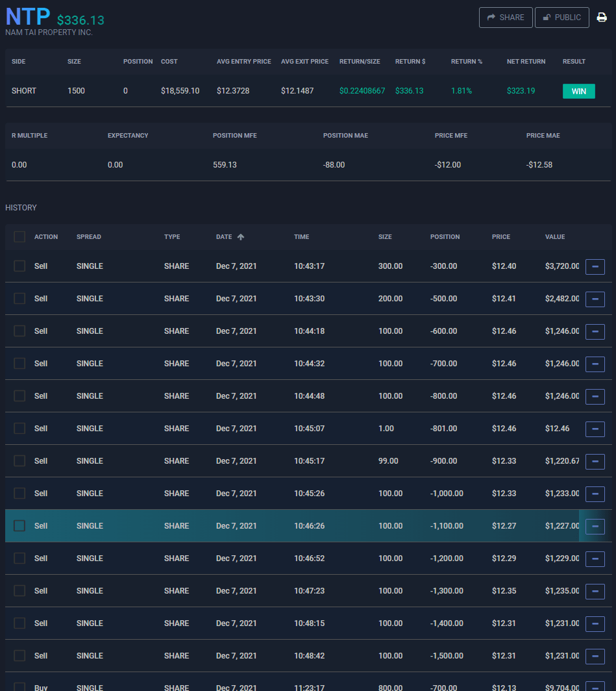
Task: Sort history by TIME column header
Action: (x=301, y=236)
